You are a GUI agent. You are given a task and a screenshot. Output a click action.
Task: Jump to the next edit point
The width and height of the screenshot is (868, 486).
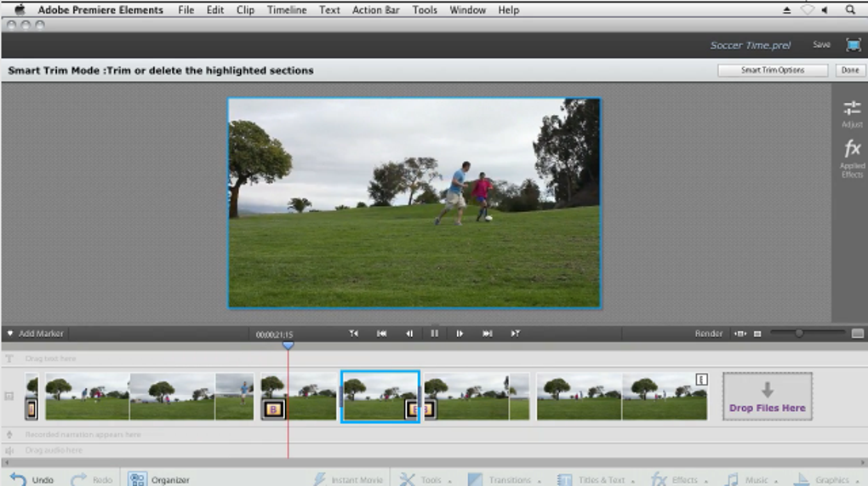coord(488,334)
